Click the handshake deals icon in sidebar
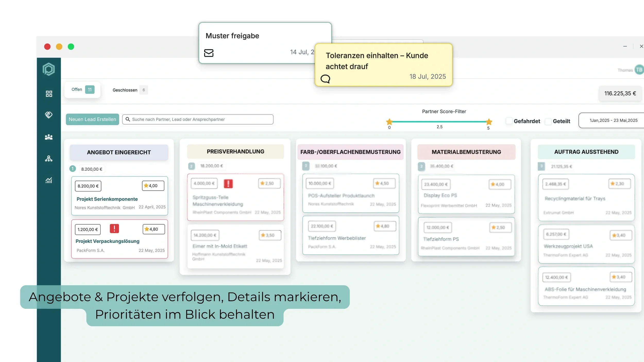The width and height of the screenshot is (644, 362). coord(49,115)
